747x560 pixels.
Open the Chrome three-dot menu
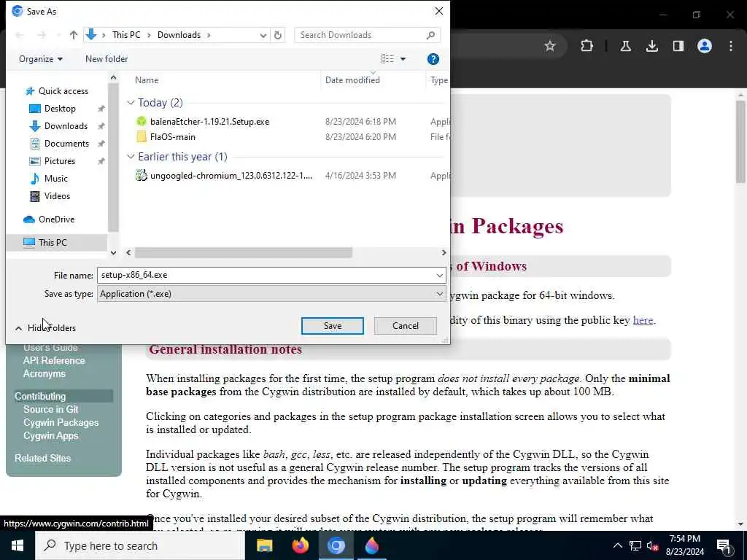click(731, 46)
